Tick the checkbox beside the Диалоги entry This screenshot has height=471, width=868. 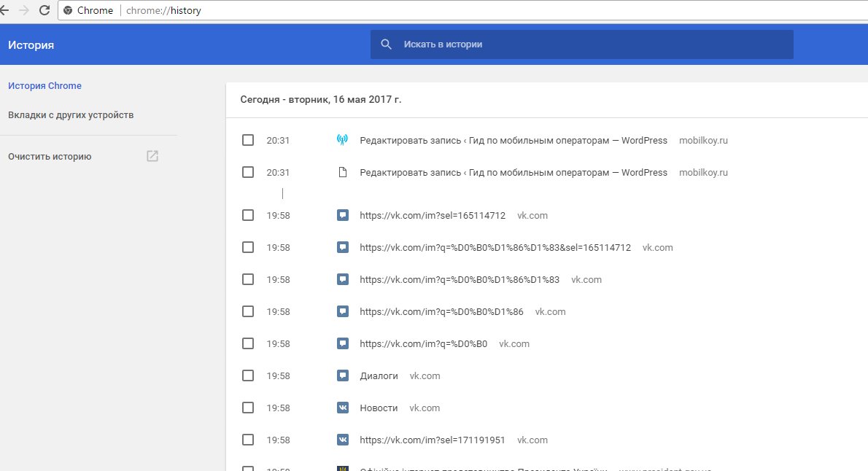tap(248, 376)
